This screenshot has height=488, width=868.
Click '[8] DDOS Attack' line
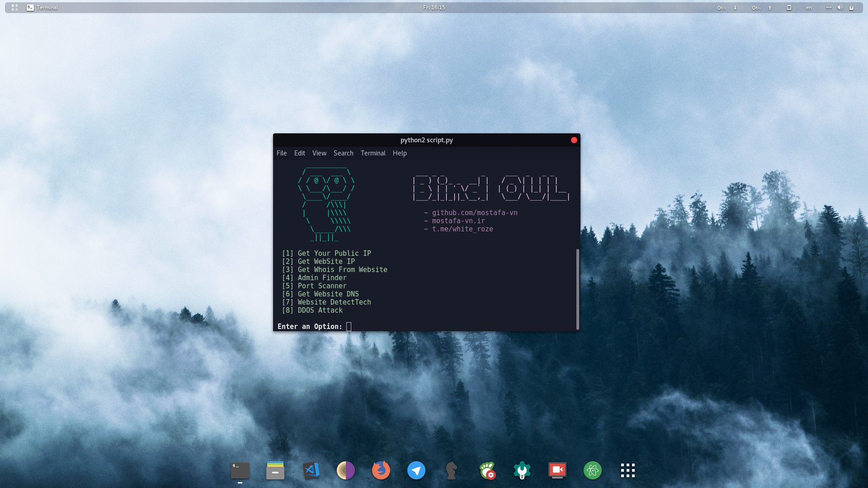click(312, 310)
